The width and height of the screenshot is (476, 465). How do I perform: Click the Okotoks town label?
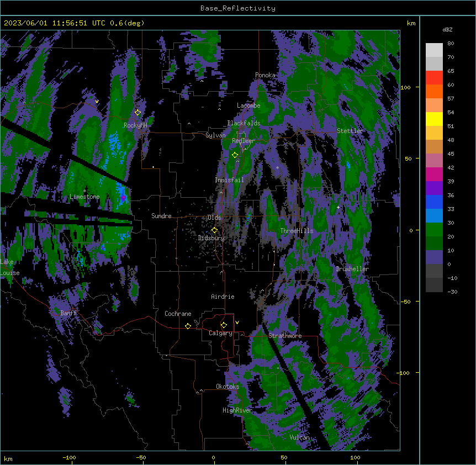228,387
